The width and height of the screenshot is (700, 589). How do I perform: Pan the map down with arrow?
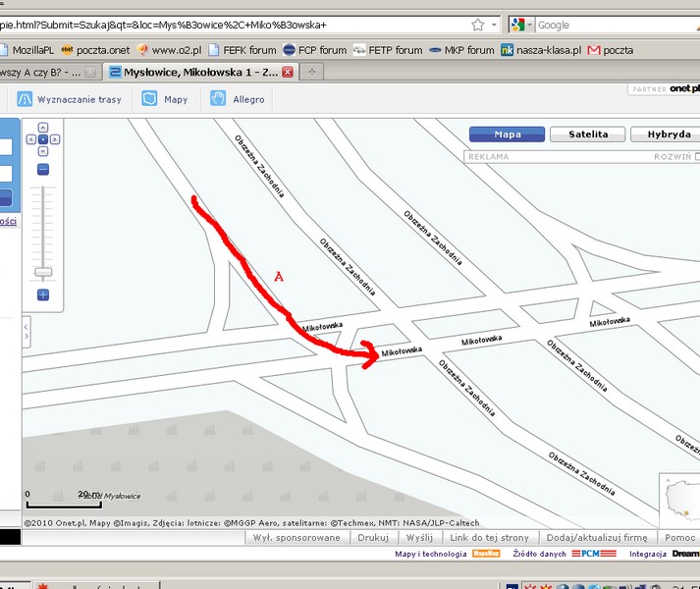click(x=42, y=151)
